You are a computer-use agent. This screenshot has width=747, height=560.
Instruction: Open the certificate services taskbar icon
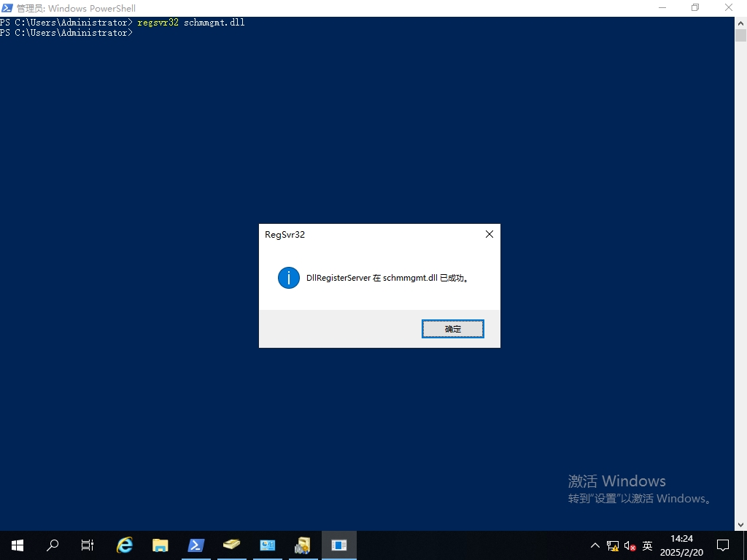tap(302, 545)
